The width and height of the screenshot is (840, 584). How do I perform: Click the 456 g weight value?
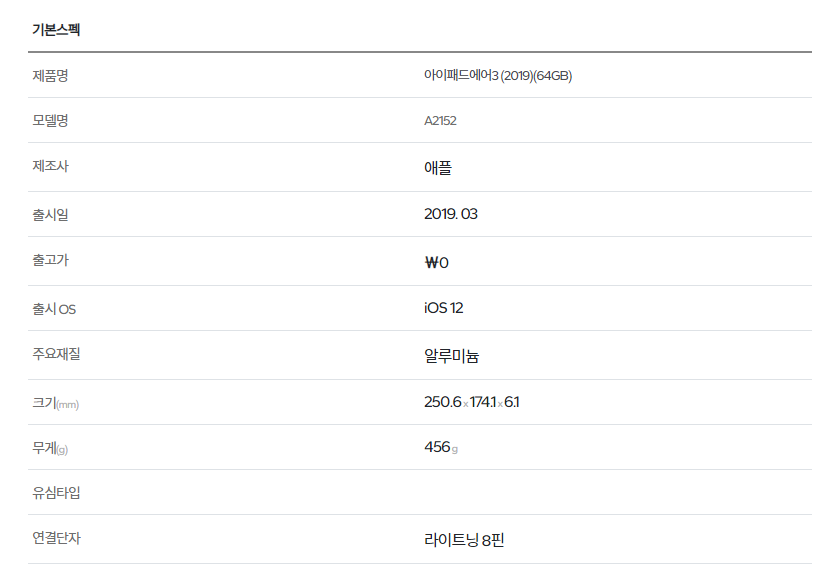[x=441, y=447]
